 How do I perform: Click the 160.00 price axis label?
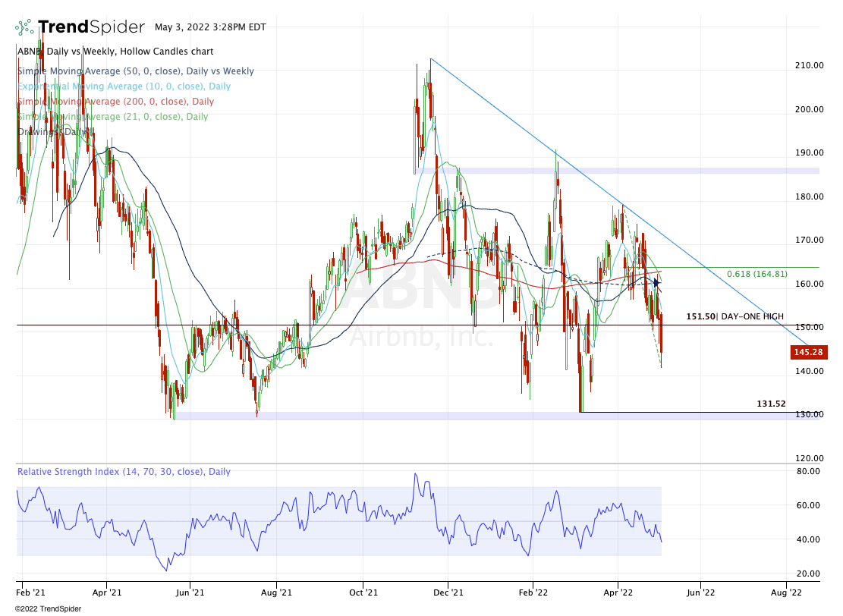[809, 284]
